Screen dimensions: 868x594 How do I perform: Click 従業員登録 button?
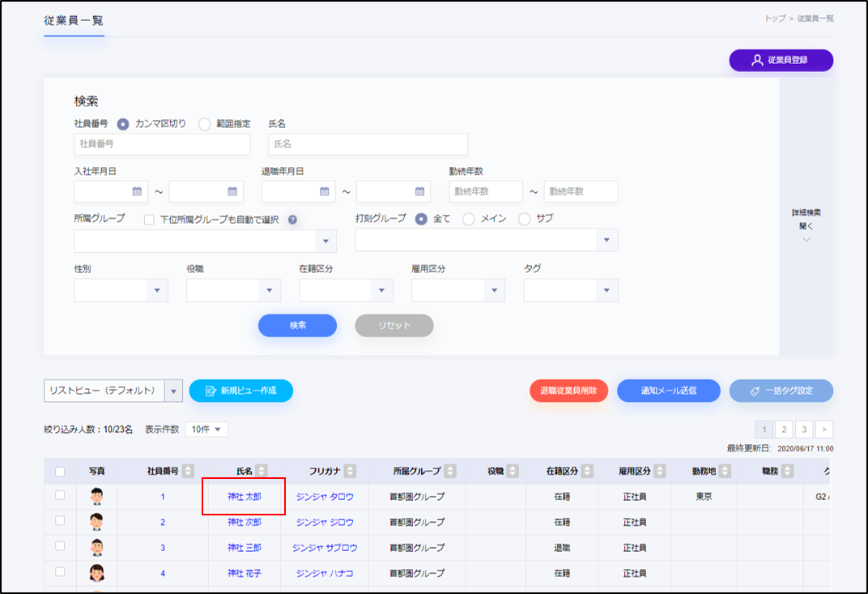[781, 60]
